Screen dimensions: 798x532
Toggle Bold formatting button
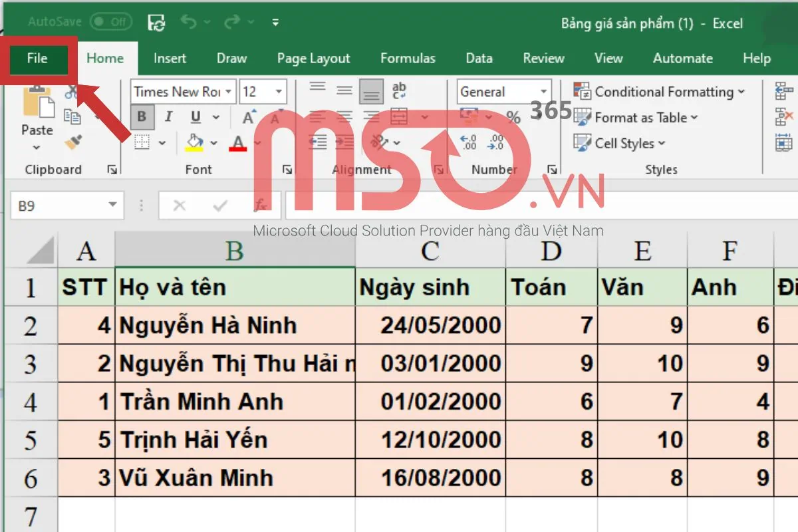142,118
